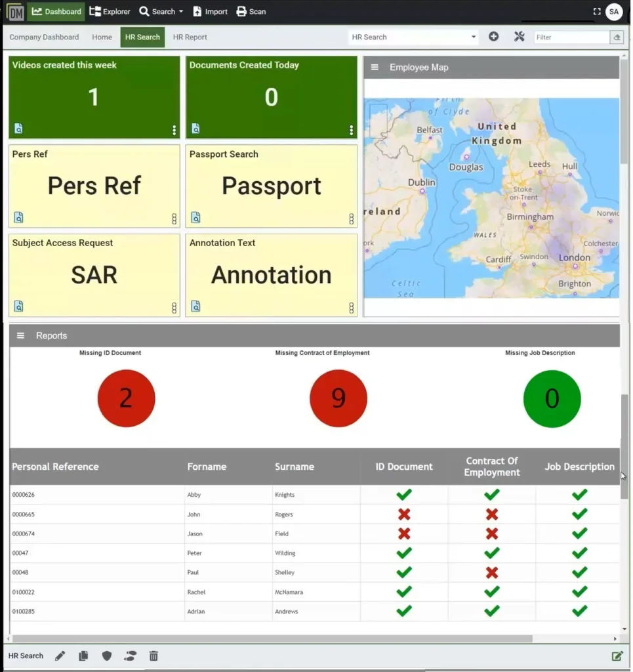Screen dimensions: 633x672
Task: Open the Scan function
Action: click(251, 12)
